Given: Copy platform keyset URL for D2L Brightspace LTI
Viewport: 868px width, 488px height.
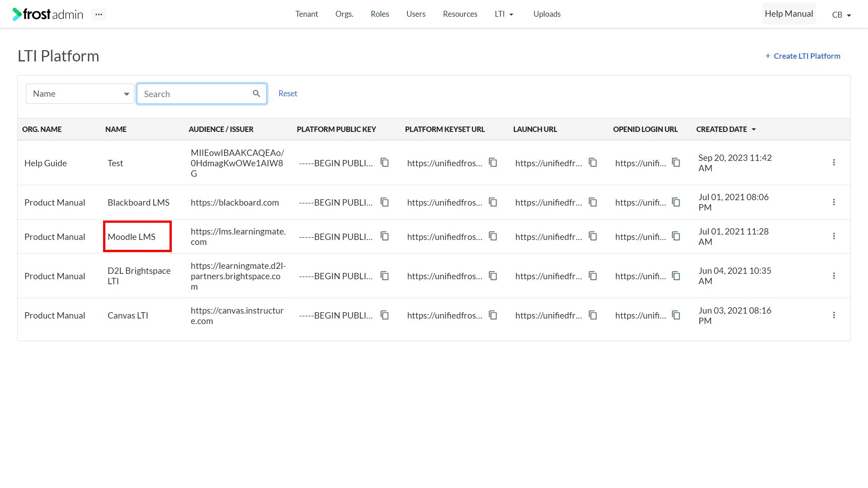Looking at the screenshot, I should (x=493, y=276).
